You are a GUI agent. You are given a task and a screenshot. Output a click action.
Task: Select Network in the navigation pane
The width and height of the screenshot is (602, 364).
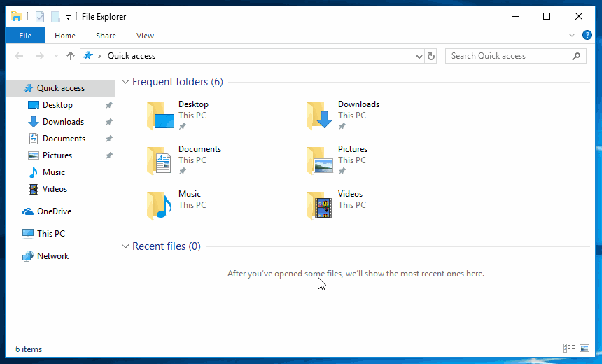coord(52,256)
